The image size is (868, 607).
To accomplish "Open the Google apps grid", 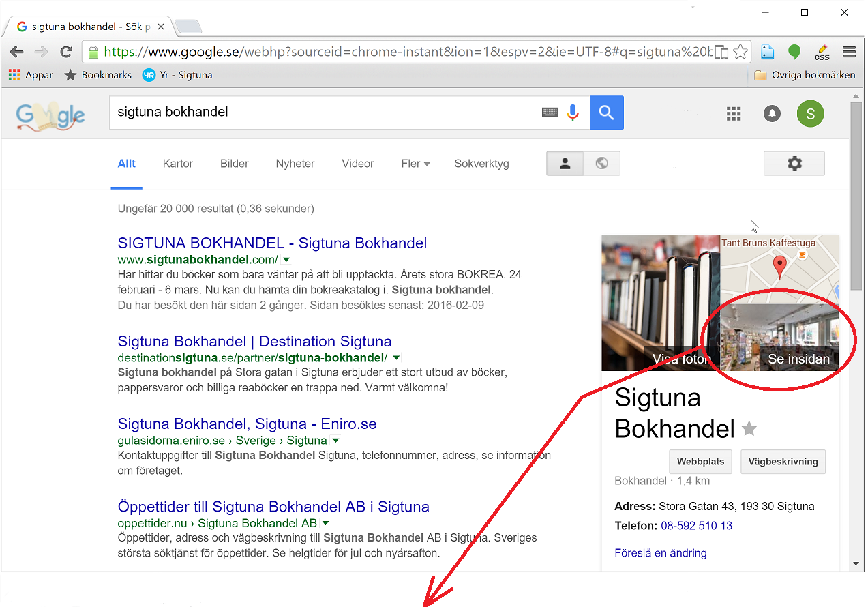I will tap(734, 114).
